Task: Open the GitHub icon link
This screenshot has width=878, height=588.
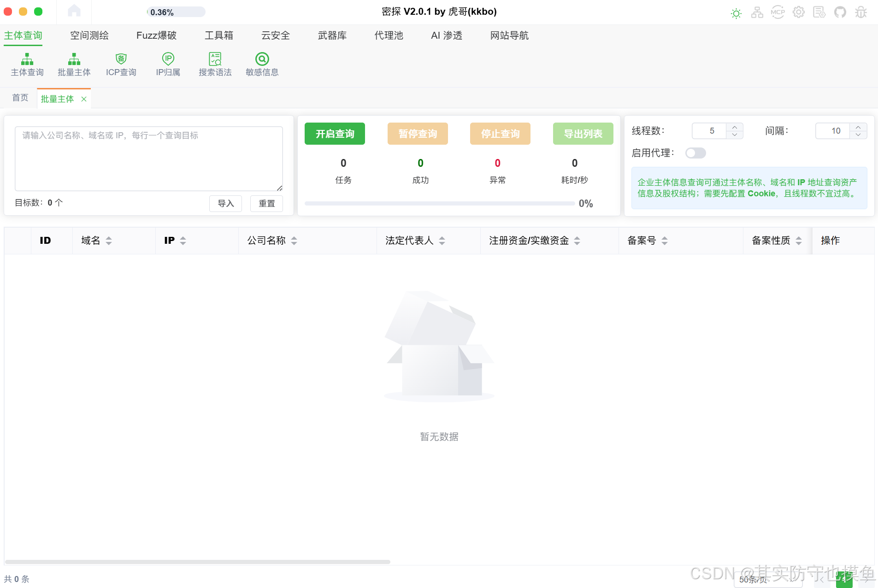Action: pyautogui.click(x=840, y=12)
